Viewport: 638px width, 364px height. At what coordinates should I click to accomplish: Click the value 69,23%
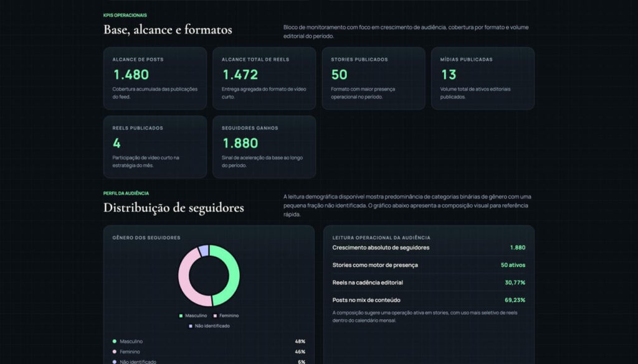[x=515, y=300]
